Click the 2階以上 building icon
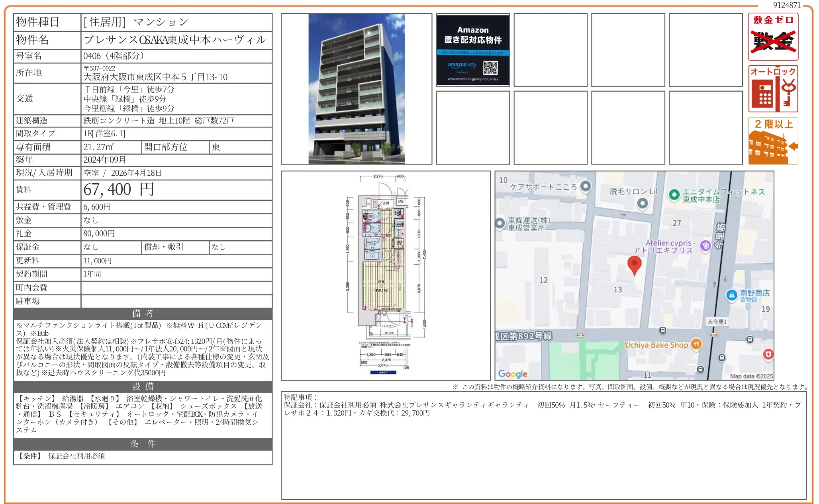The width and height of the screenshot is (819, 504). coord(773,141)
